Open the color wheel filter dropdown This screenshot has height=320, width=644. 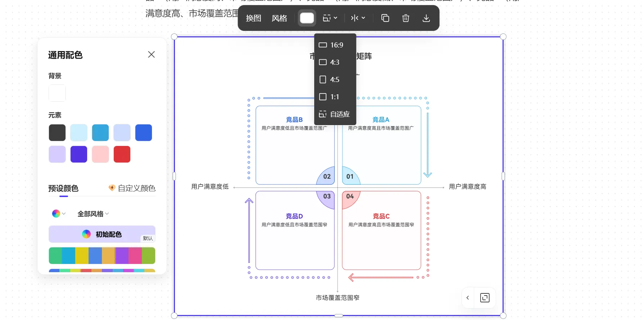(59, 214)
